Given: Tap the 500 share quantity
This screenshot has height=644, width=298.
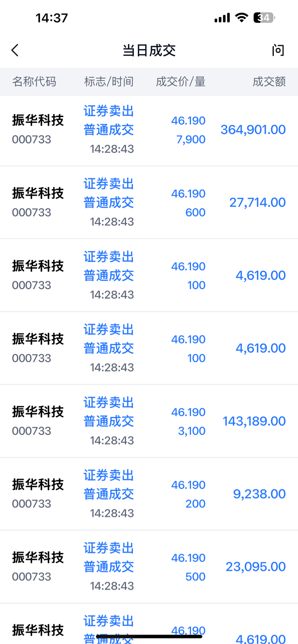Looking at the screenshot, I should point(195,577).
